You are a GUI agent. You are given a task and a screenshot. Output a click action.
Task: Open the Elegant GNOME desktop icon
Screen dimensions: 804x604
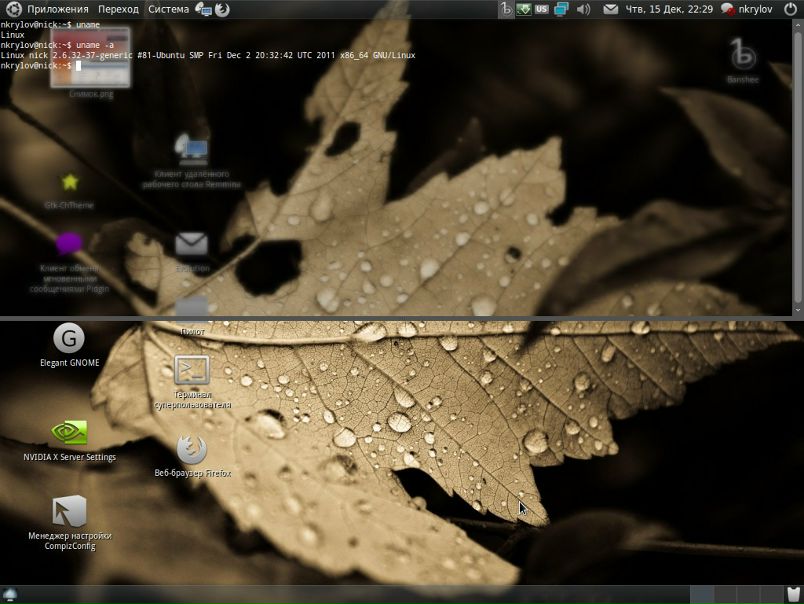69,339
